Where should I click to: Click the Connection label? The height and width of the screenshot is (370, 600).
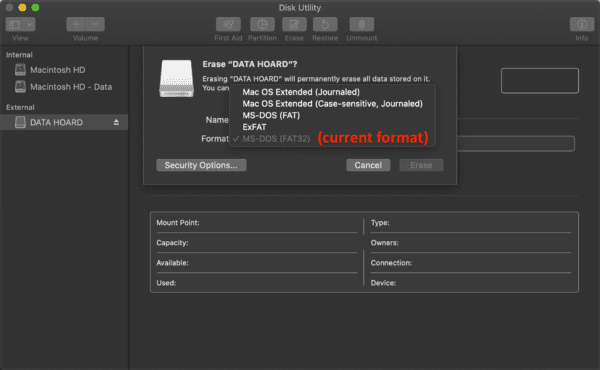(391, 263)
